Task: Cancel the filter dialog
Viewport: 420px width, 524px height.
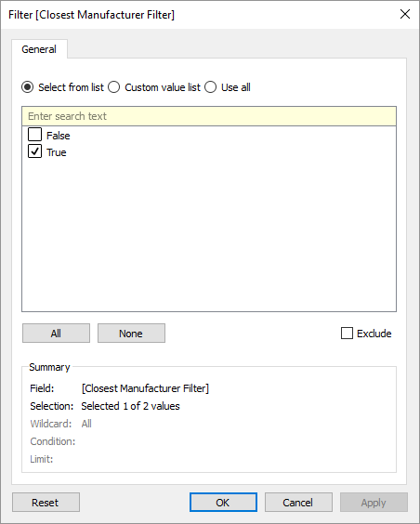Action: (298, 503)
